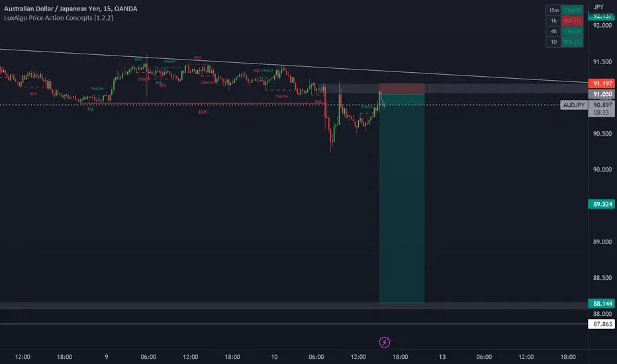Select the red stop-loss zone of the short position

point(402,89)
